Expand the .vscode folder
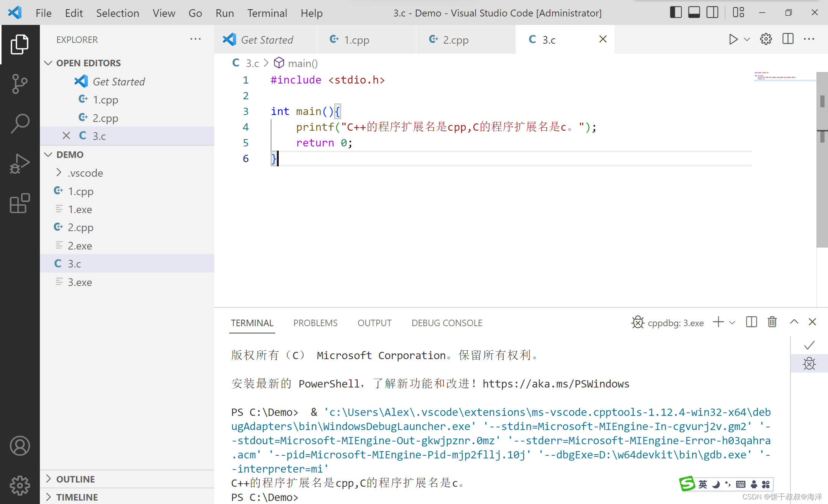The height and width of the screenshot is (504, 828). pos(85,173)
